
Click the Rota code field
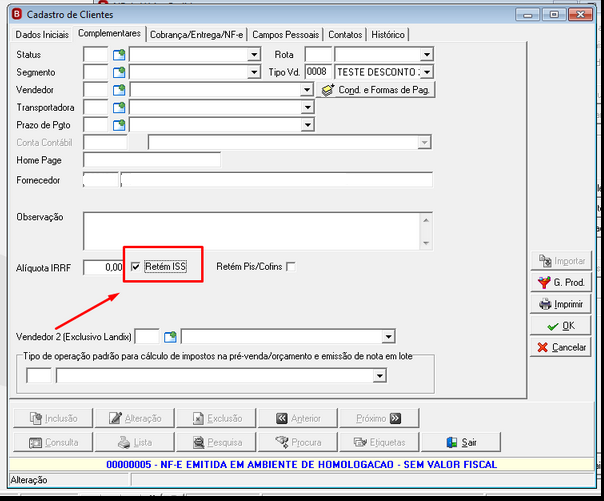pos(318,55)
